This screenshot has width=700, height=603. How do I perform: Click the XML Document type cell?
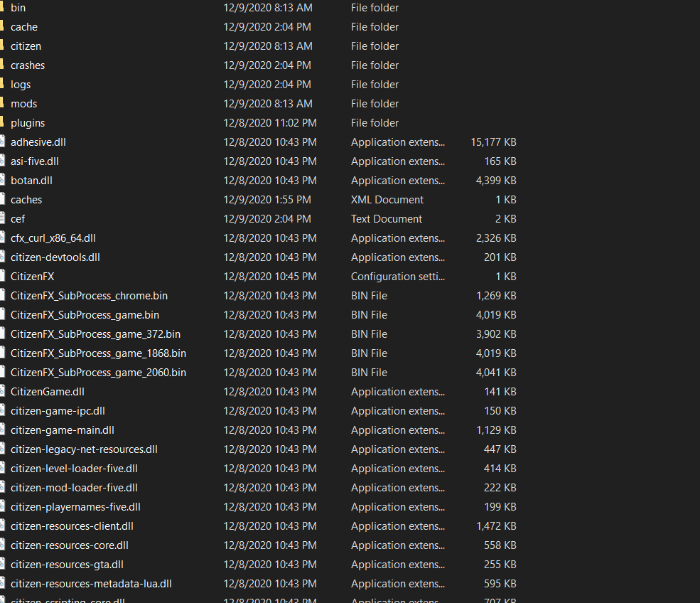click(x=387, y=200)
